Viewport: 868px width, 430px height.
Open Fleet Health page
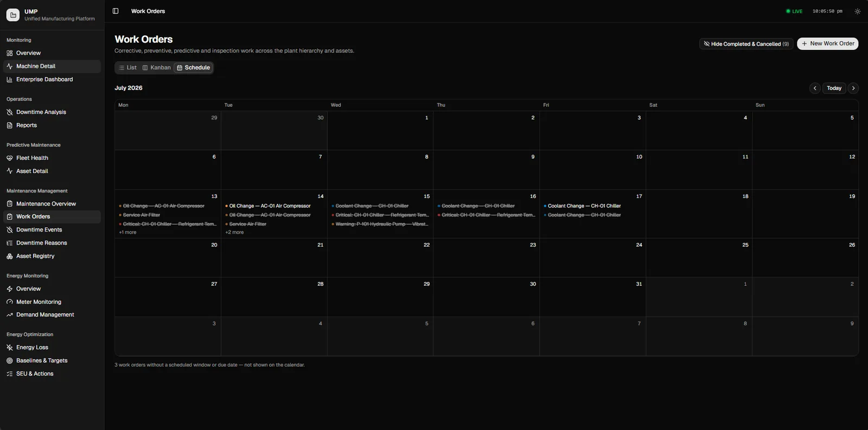[x=52, y=158]
